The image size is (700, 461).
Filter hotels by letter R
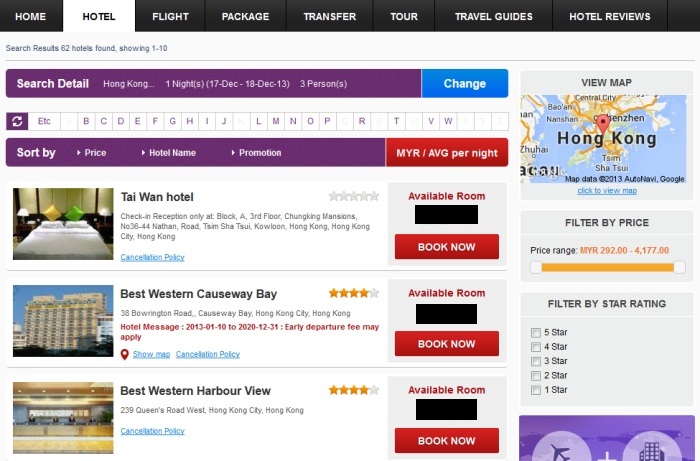coord(362,121)
